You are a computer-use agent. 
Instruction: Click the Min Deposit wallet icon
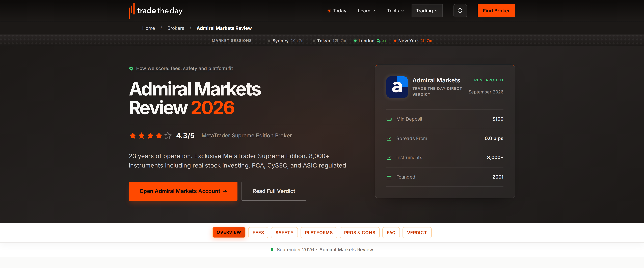click(x=389, y=119)
